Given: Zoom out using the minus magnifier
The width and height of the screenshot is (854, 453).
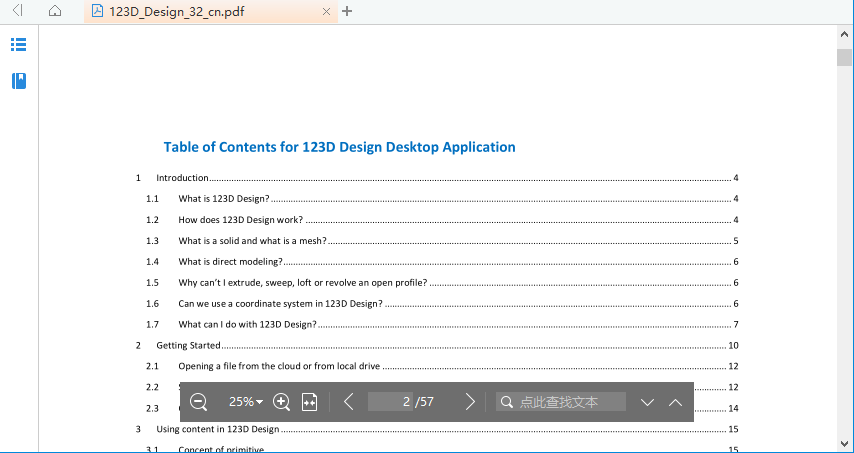Looking at the screenshot, I should (199, 402).
